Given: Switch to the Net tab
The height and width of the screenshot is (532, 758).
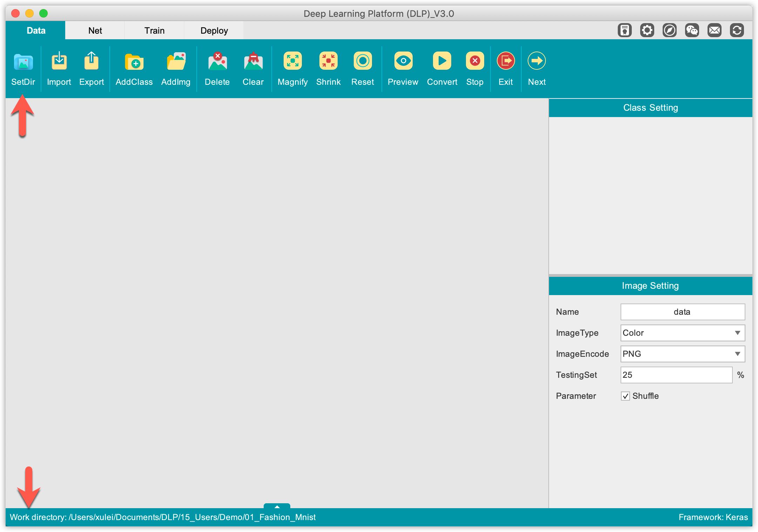Looking at the screenshot, I should click(x=95, y=30).
